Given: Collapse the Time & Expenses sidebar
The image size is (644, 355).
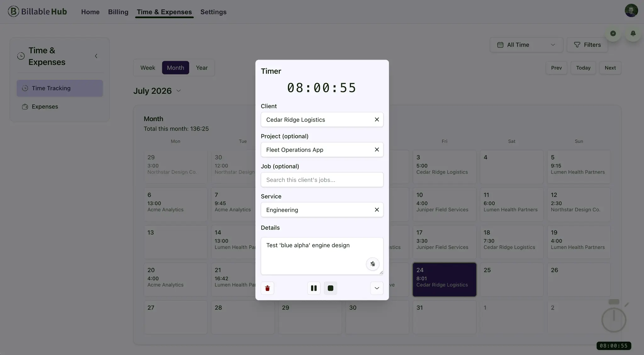Looking at the screenshot, I should coord(96,56).
